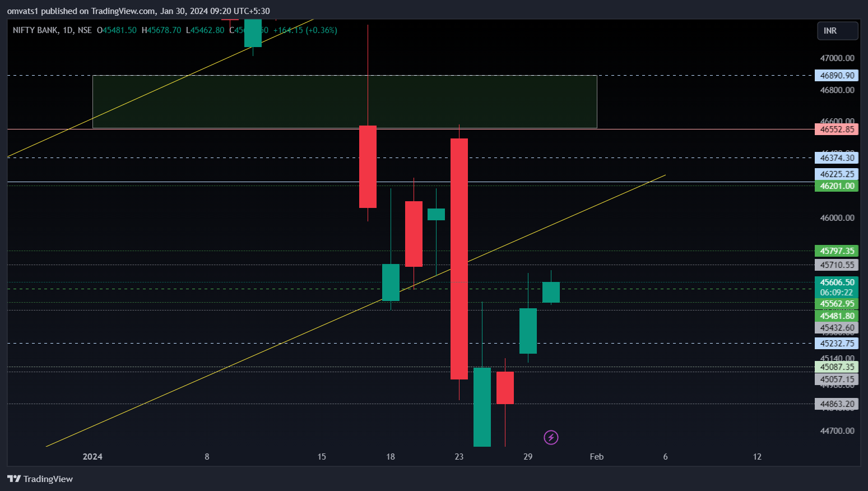The image size is (868, 491).
Task: Select the 46225.25 price label
Action: coord(837,174)
